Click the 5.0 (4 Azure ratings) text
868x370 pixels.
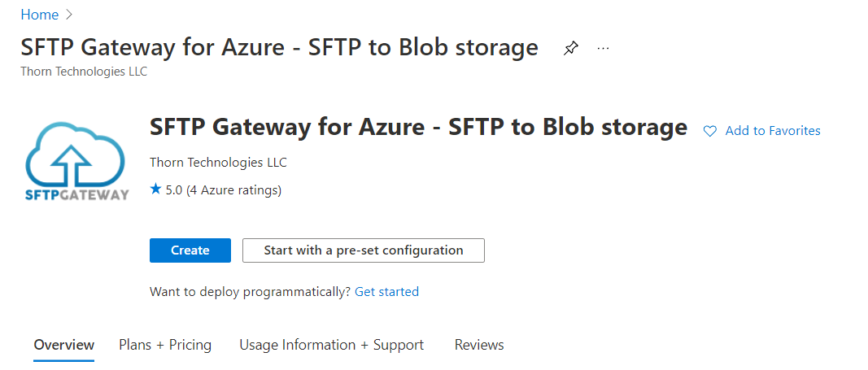[x=224, y=190]
